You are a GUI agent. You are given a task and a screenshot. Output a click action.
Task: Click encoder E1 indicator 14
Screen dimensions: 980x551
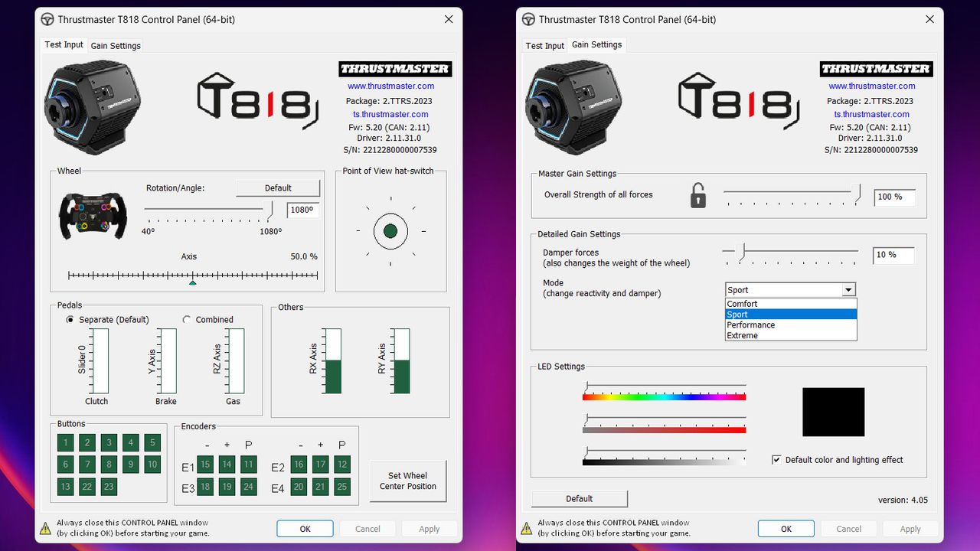pyautogui.click(x=227, y=464)
